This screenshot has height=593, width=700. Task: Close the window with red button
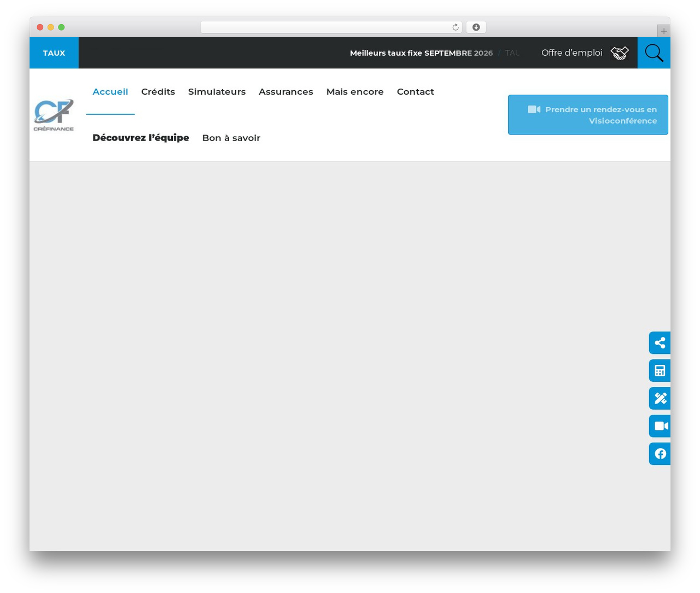(x=40, y=27)
